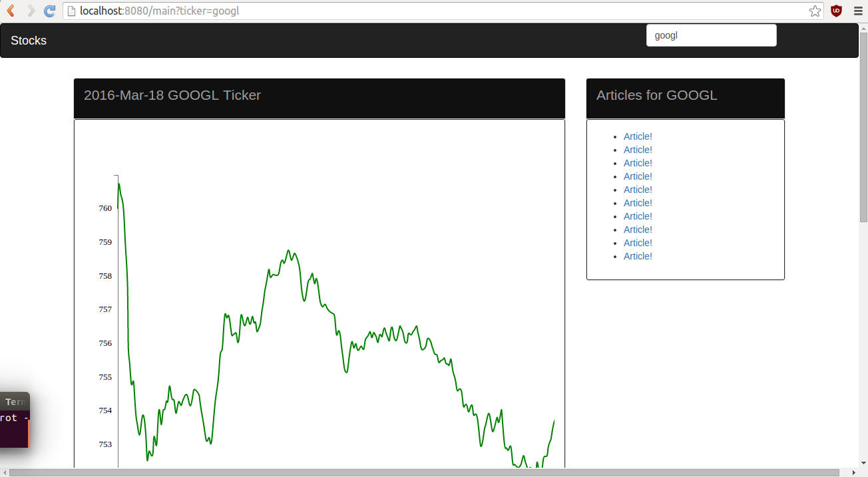Image resolution: width=868 pixels, height=477 pixels.
Task: Click the browser forward arrow
Action: pos(31,11)
